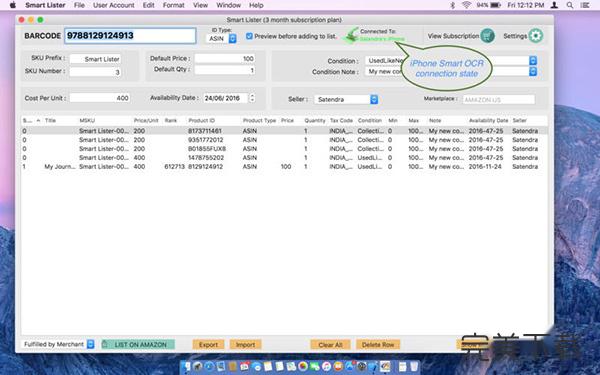Click the BARCODE input field

point(130,36)
